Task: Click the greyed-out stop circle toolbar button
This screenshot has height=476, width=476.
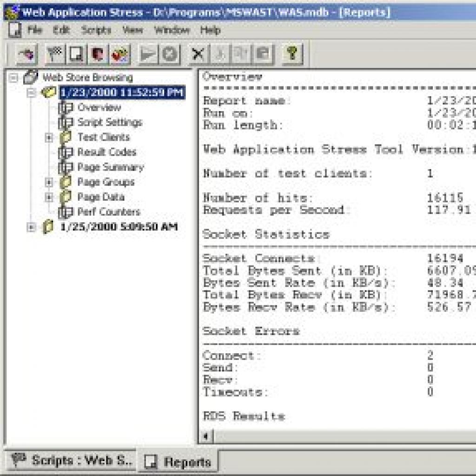Action: pyautogui.click(x=170, y=54)
